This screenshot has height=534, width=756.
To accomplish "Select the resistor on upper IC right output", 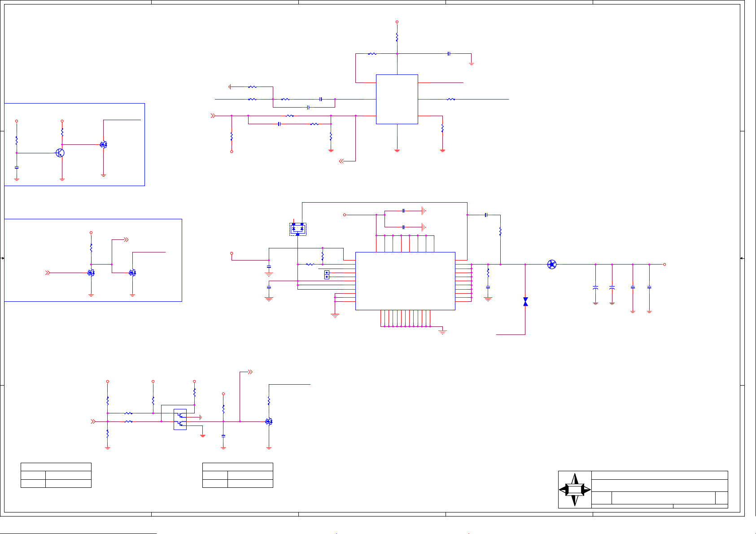I will tap(451, 99).
